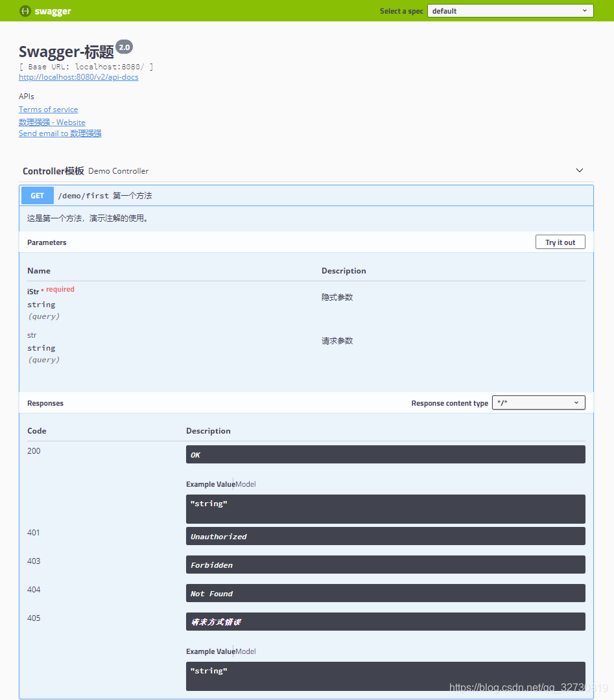Click the Swagger logo icon
The width and height of the screenshot is (614, 700).
click(25, 11)
